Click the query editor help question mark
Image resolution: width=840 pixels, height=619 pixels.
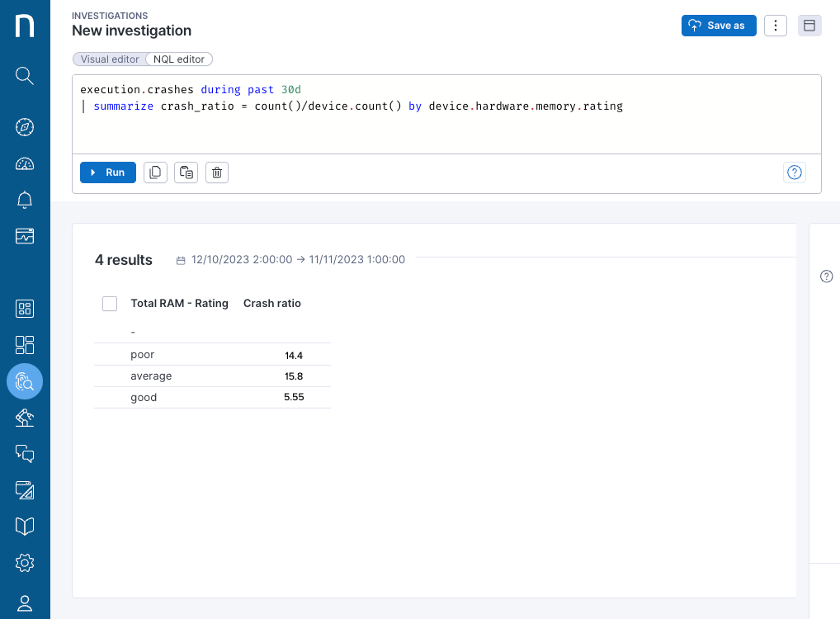[794, 172]
